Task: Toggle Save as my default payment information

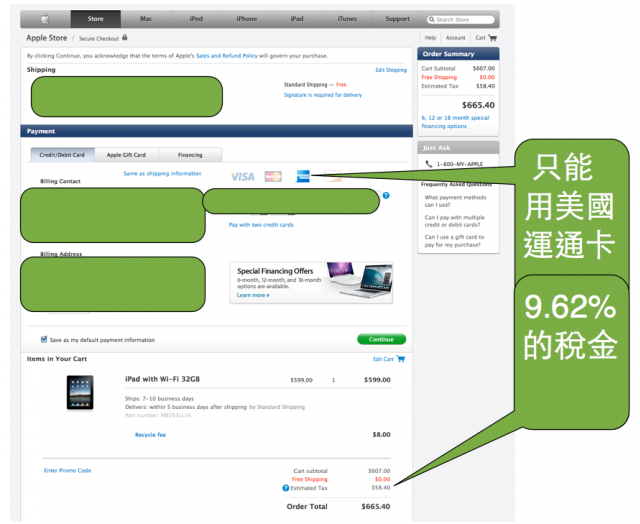Action: coord(44,339)
